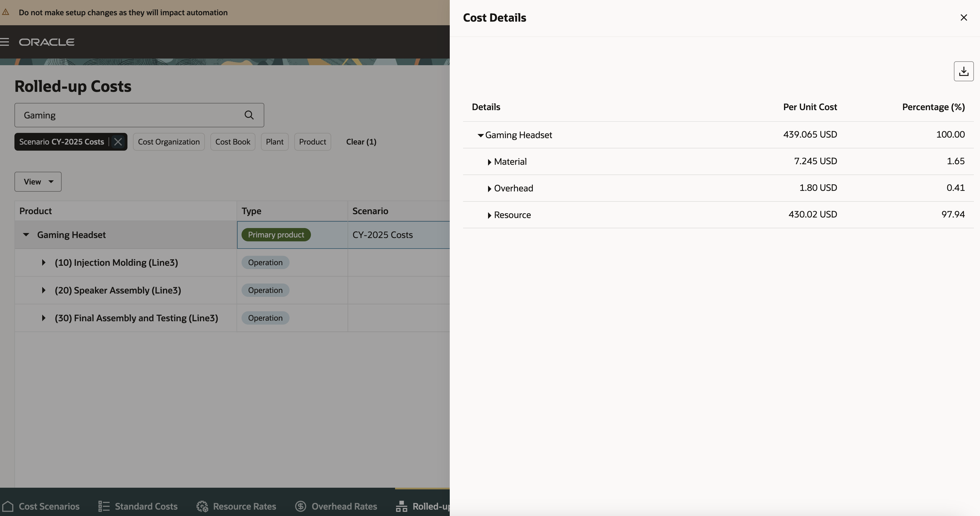Open the View dropdown
This screenshot has width=980, height=516.
point(38,182)
